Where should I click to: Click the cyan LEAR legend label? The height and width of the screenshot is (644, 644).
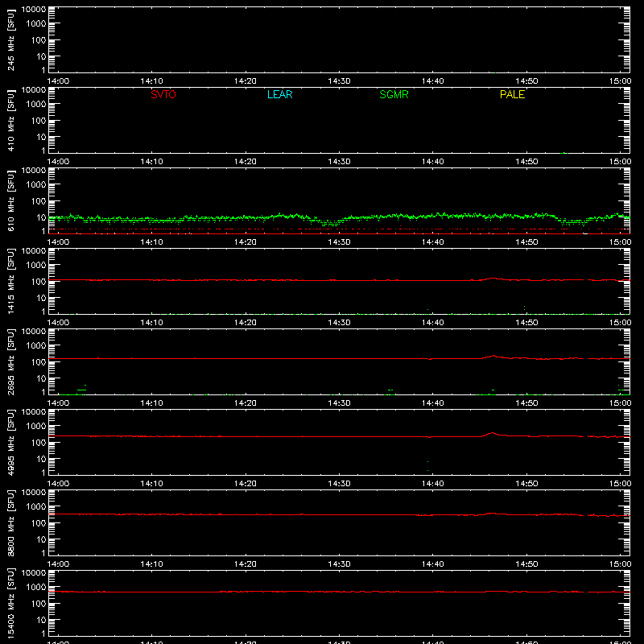279,94
